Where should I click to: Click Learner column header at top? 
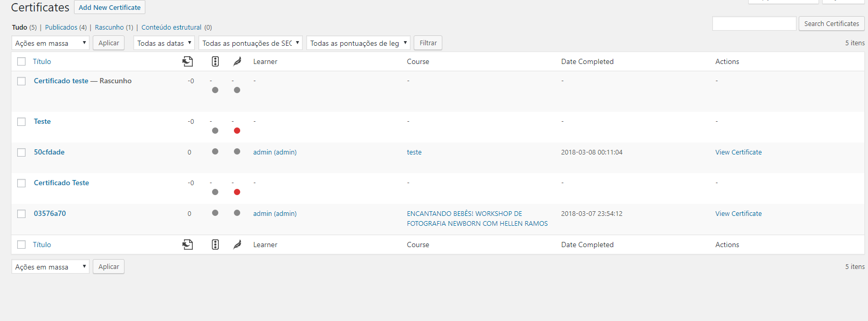(x=265, y=61)
